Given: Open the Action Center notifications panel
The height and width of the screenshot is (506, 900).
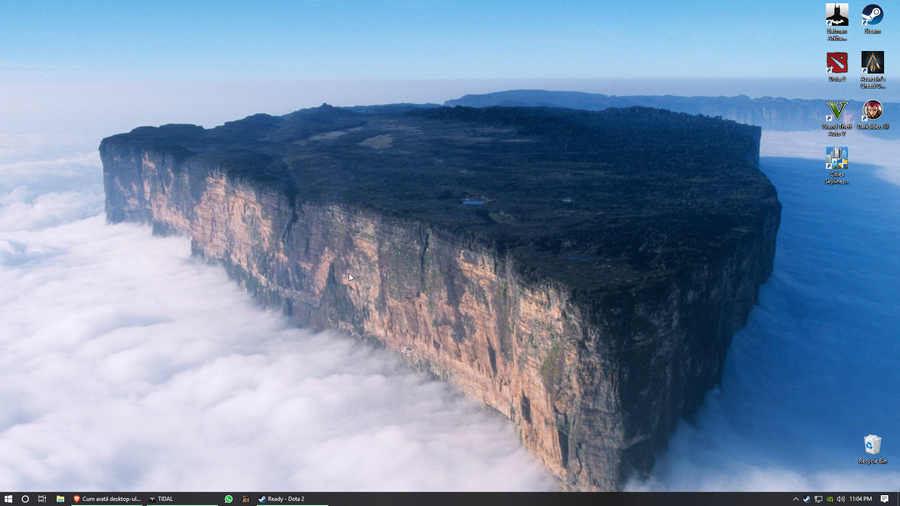Looking at the screenshot, I should click(x=885, y=498).
